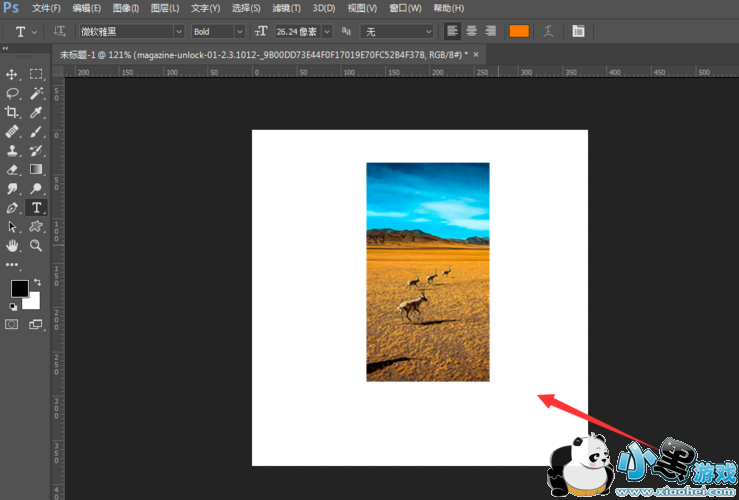Select the Gradient tool
Screen dimensions: 739x500
(x=36, y=169)
